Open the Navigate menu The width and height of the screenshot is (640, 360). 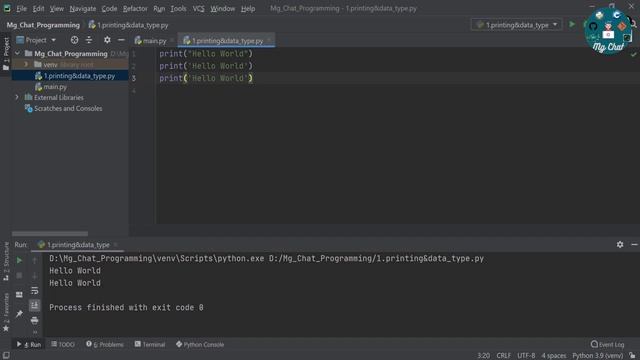point(82,9)
